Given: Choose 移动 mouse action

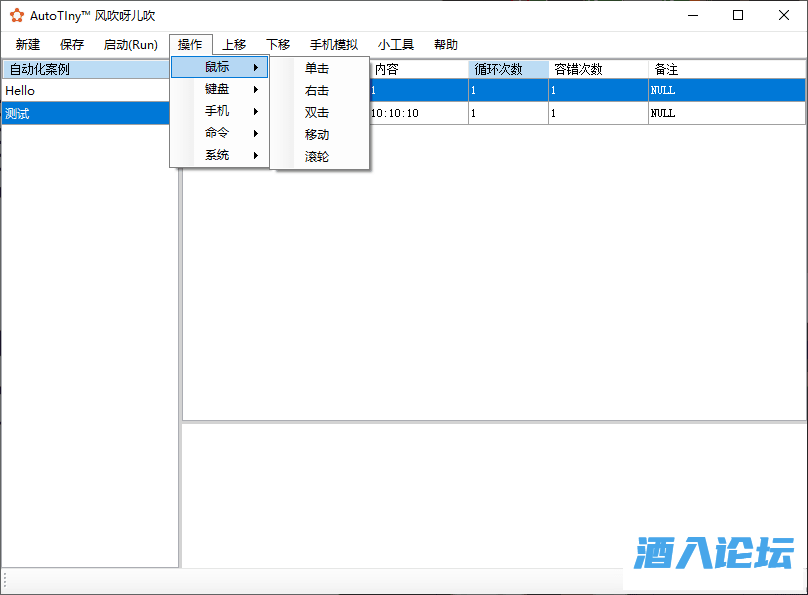Looking at the screenshot, I should coord(317,135).
